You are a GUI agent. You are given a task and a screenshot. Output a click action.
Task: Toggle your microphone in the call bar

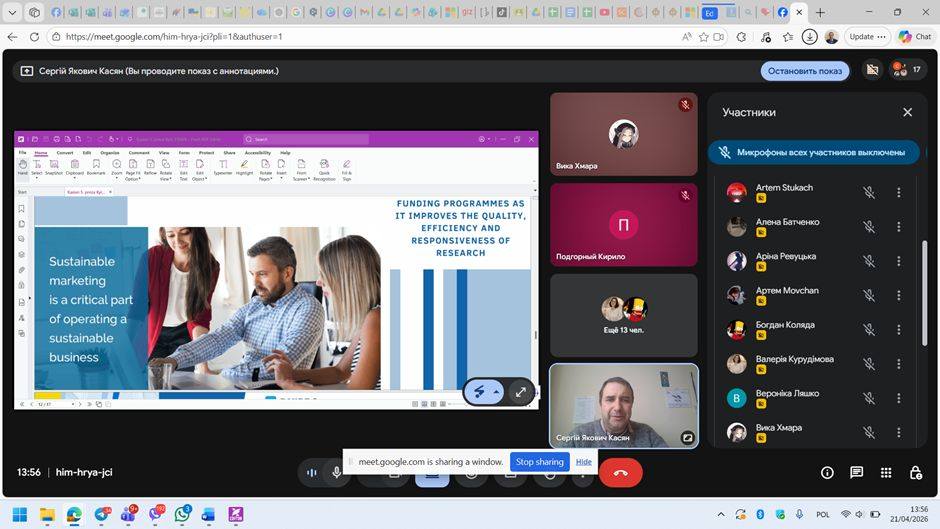337,472
